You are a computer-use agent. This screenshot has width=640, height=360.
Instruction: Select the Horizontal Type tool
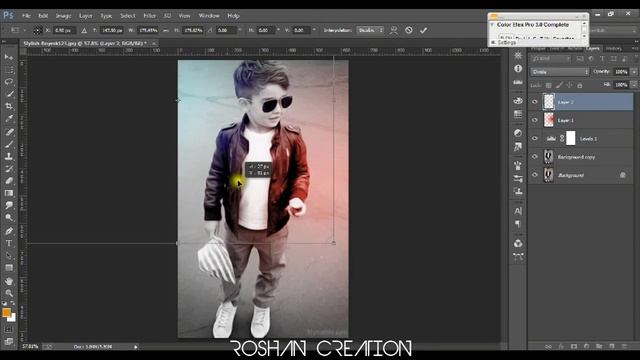9,243
